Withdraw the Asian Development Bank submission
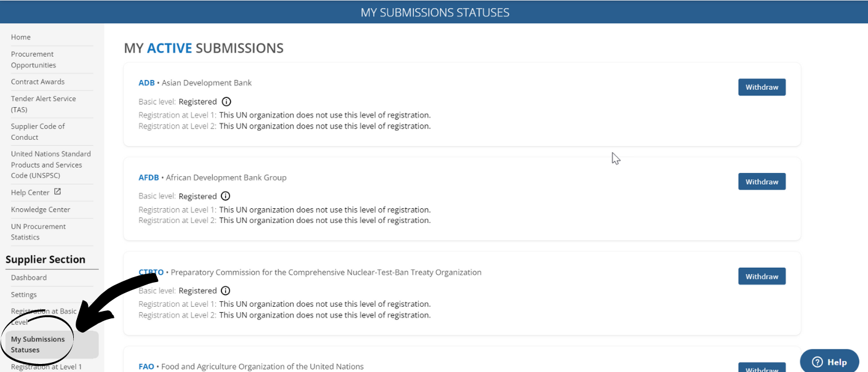 click(762, 87)
